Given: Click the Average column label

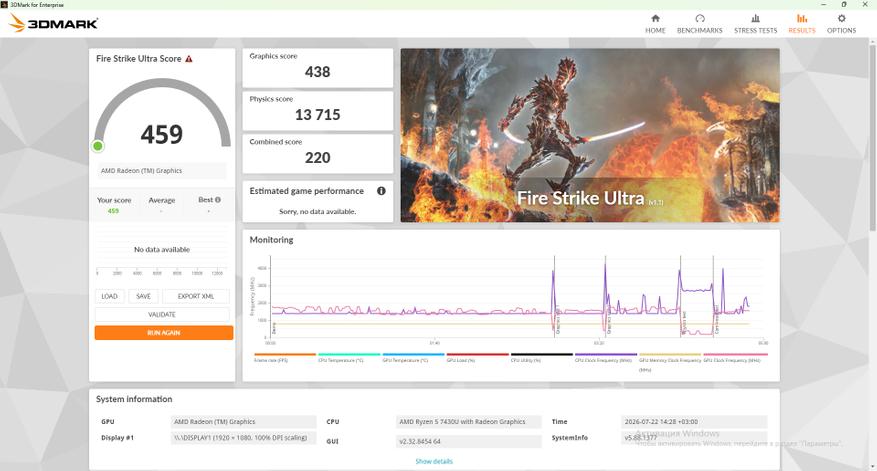Looking at the screenshot, I should pyautogui.click(x=162, y=200).
